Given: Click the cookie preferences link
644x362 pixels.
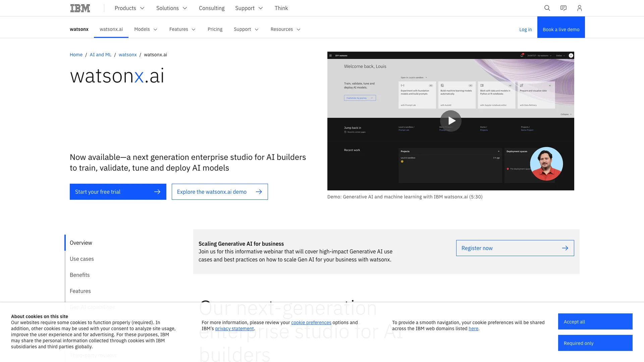Looking at the screenshot, I should [x=311, y=322].
